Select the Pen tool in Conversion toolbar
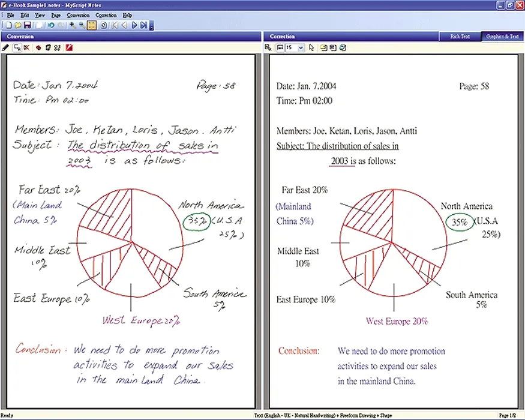The image size is (525, 420). [6, 47]
